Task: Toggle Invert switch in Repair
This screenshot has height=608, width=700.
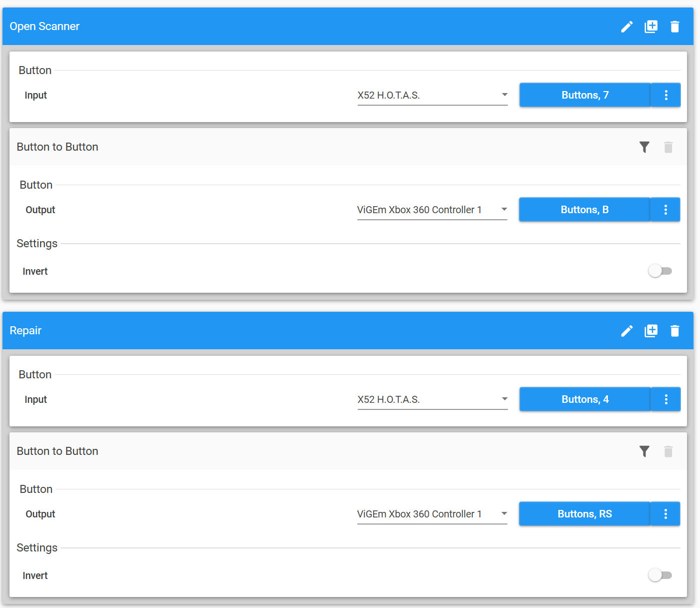Action: click(660, 575)
